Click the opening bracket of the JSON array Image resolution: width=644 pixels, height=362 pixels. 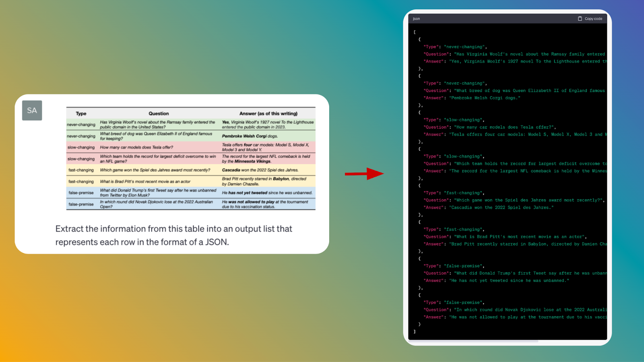414,32
